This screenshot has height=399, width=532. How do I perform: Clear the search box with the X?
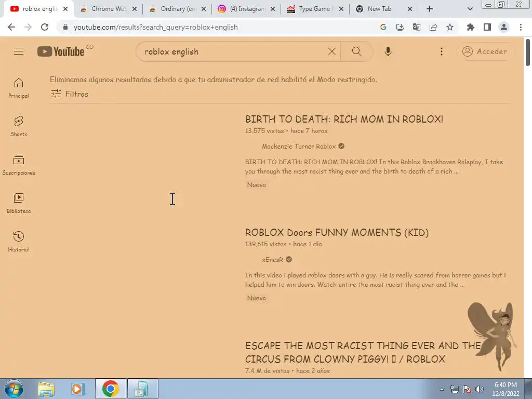[332, 51]
